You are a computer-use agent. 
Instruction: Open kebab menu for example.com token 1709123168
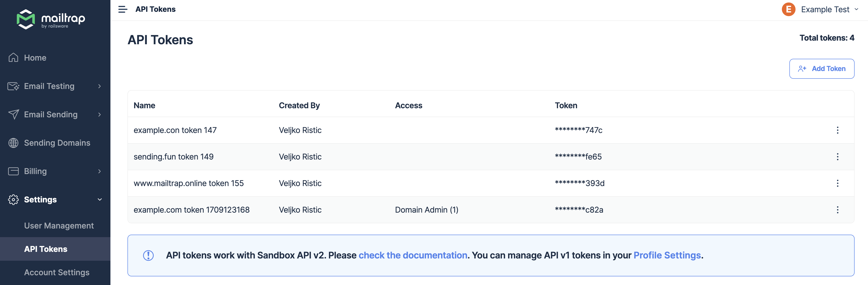(837, 210)
